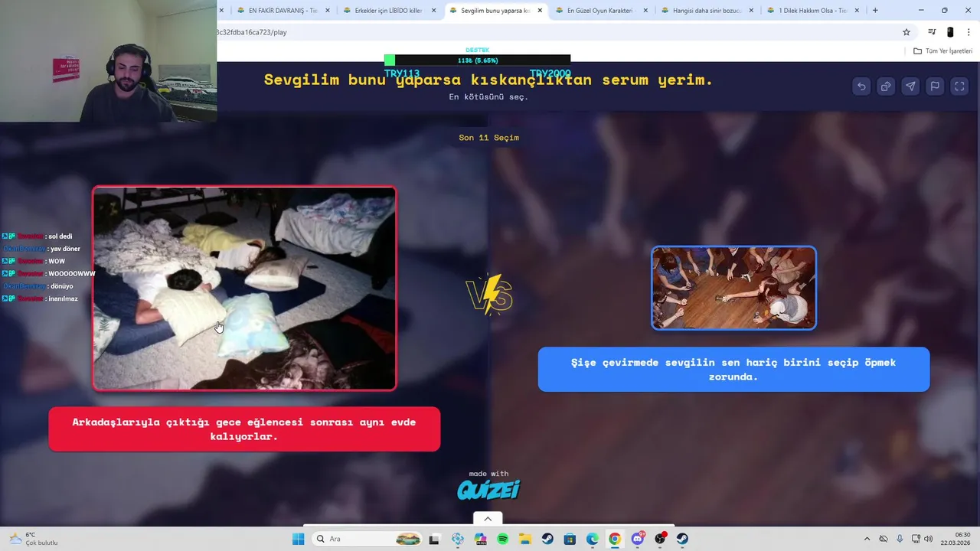This screenshot has height=551, width=980.
Task: Open the Chrome profile avatar
Action: coord(950,32)
